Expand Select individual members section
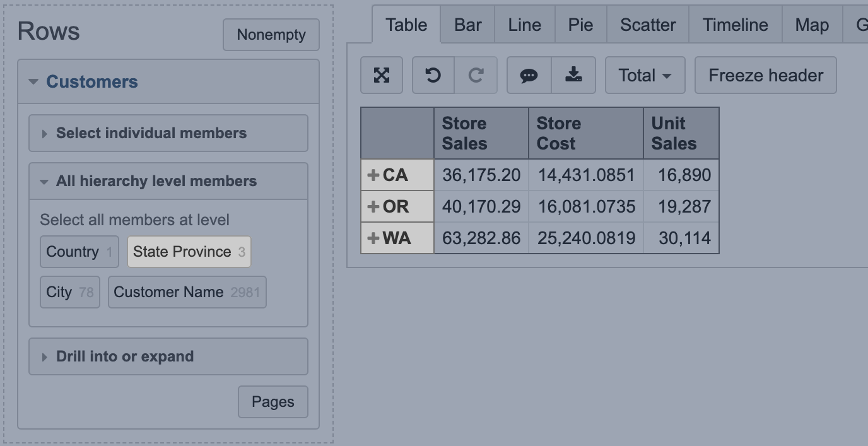The height and width of the screenshot is (446, 868). [151, 133]
